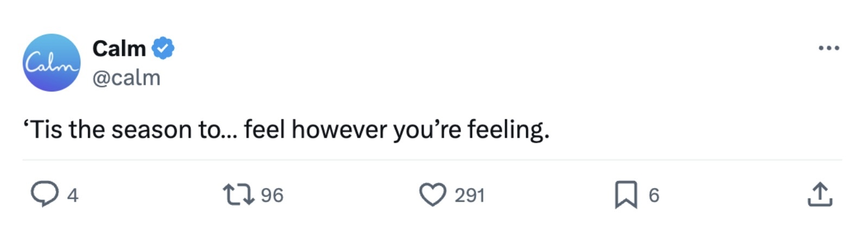Click the repost count of 96

coord(272,195)
